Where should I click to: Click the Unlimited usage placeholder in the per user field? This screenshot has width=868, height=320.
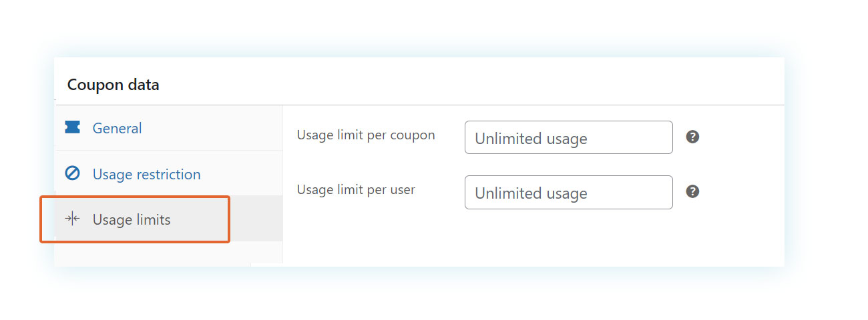tap(531, 193)
